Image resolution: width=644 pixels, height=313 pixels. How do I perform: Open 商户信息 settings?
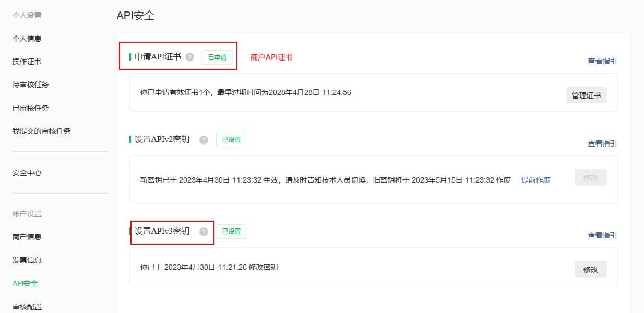click(x=27, y=237)
